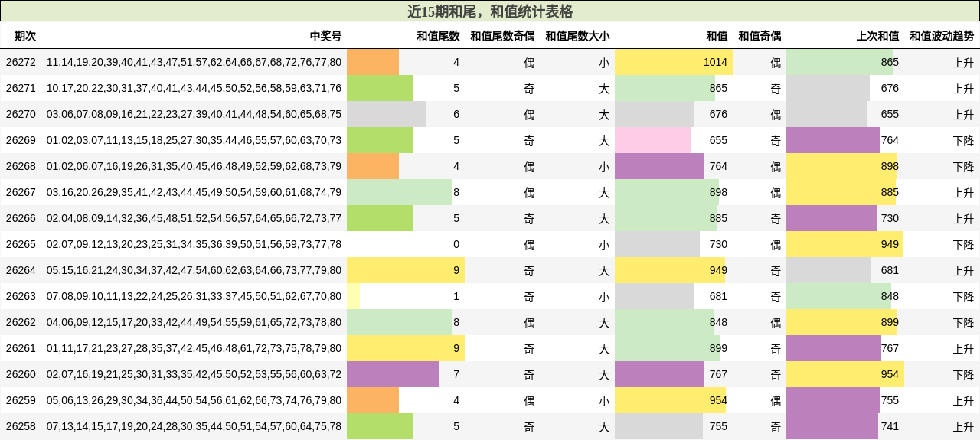This screenshot has width=980, height=440.
Task: Click 和值 value 676 in row 26270
Action: (674, 114)
